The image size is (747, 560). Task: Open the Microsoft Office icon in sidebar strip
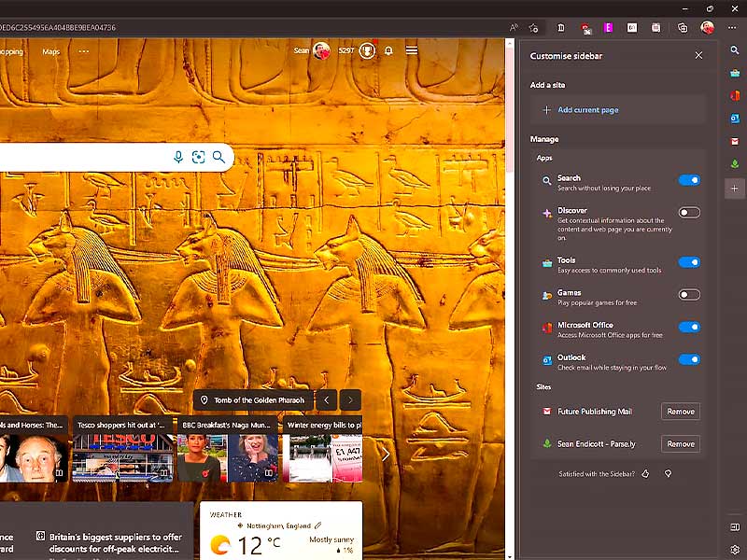pyautogui.click(x=735, y=96)
